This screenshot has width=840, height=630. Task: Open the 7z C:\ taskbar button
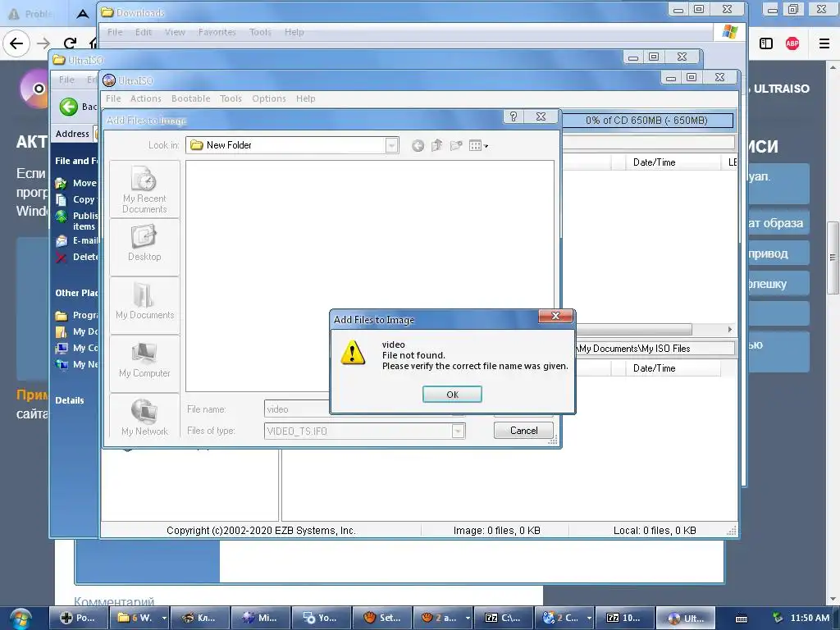pos(504,618)
